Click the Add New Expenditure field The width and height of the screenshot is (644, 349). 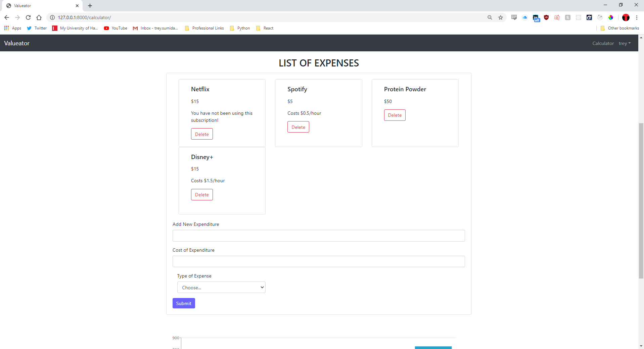coord(319,236)
